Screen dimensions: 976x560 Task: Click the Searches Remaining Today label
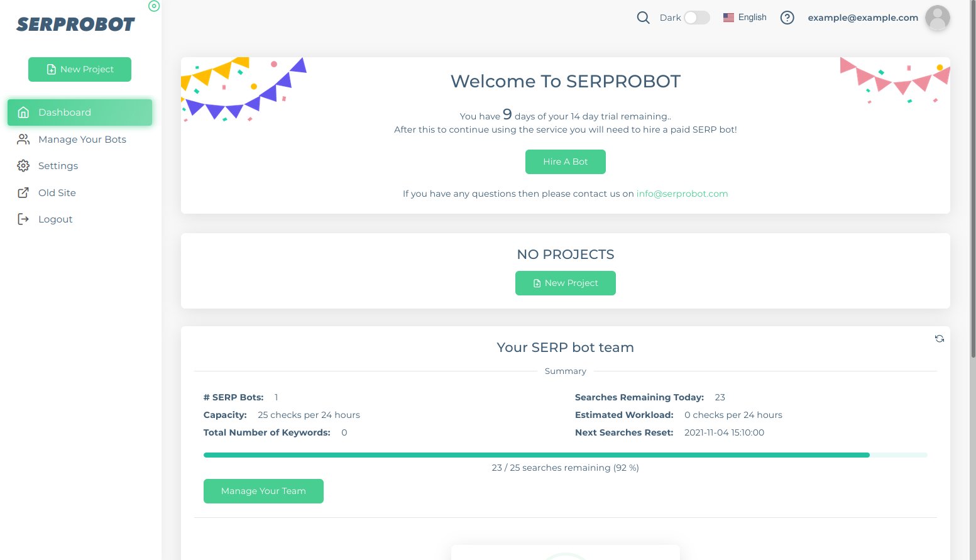click(639, 397)
